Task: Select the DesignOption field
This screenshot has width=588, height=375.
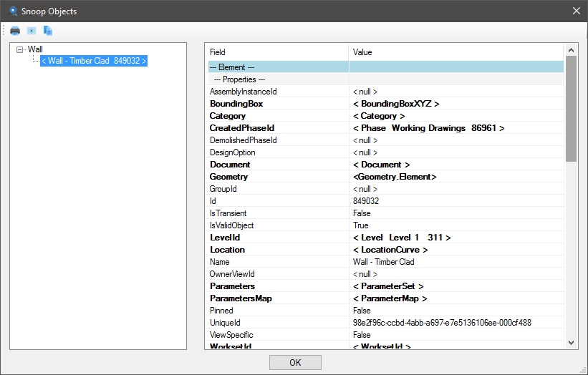Action: (233, 152)
